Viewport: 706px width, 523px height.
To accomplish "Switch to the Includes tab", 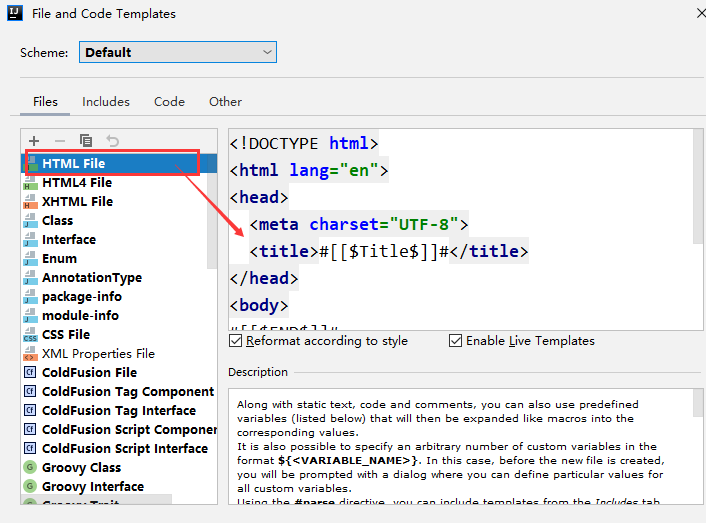I will pyautogui.click(x=106, y=102).
